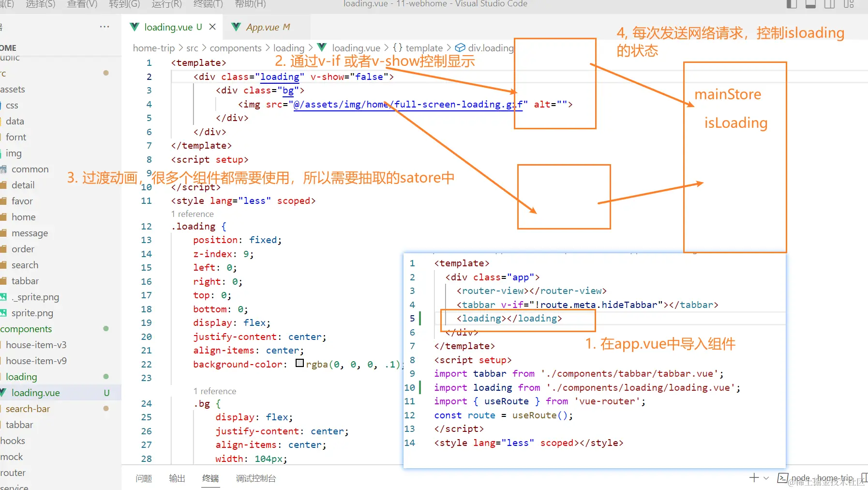Open the 输出 (Output) panel tab
868x490 pixels.
(177, 478)
